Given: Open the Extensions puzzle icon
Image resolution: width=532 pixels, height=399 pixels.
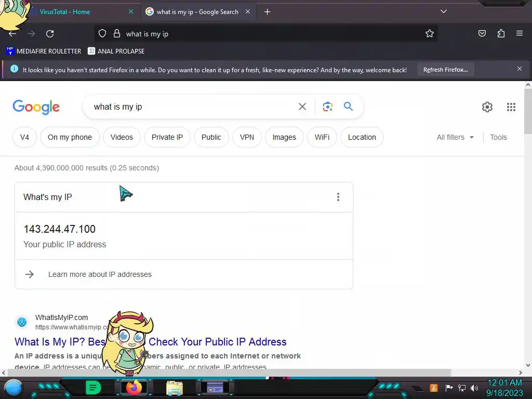Looking at the screenshot, I should (x=501, y=33).
